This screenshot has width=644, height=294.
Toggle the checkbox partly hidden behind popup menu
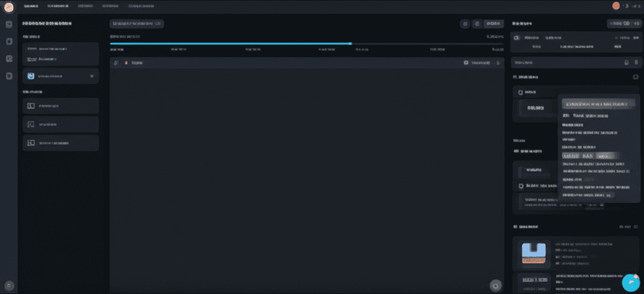click(x=521, y=186)
